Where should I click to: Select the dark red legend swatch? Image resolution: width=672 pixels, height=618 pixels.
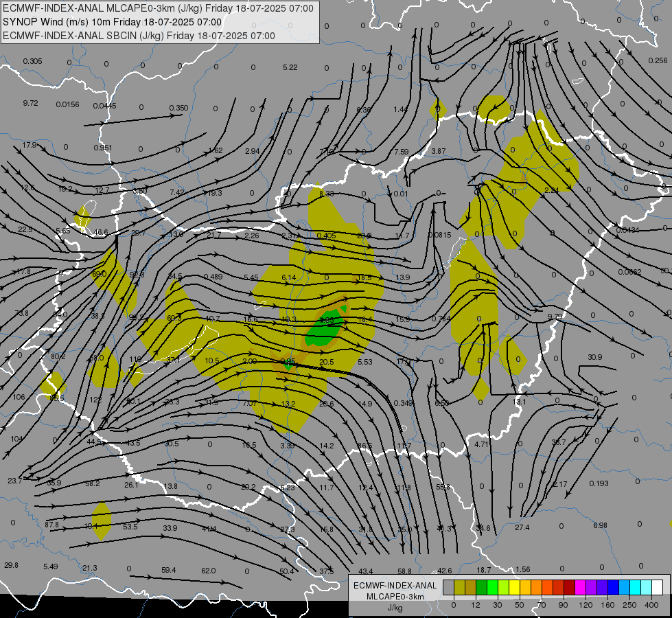[x=569, y=587]
